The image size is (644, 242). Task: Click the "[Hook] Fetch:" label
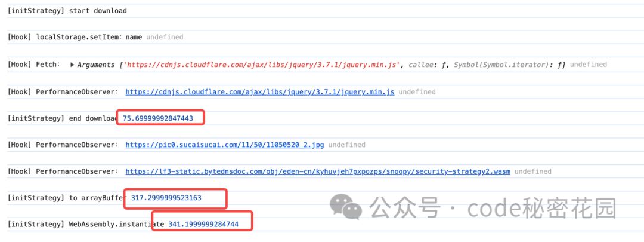tap(33, 65)
